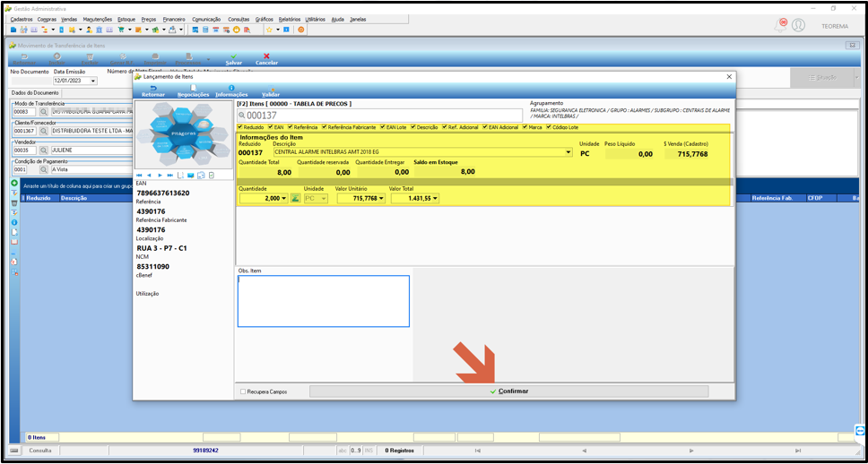Click the shopping cart icon in main toolbar

pos(121,30)
